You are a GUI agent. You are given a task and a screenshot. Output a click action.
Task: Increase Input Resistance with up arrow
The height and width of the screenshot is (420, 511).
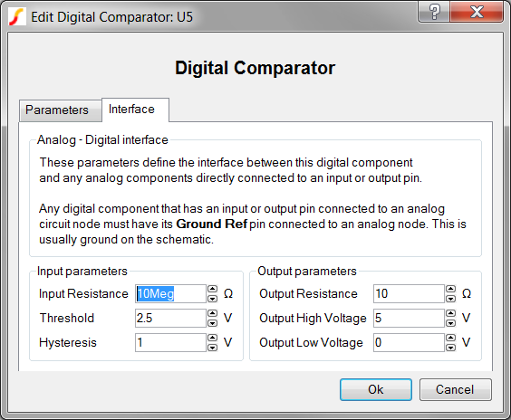pos(213,289)
